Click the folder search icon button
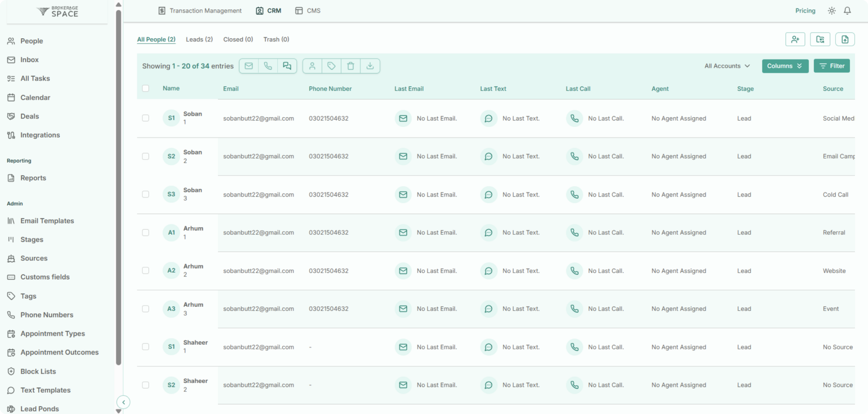The height and width of the screenshot is (414, 868). (820, 39)
